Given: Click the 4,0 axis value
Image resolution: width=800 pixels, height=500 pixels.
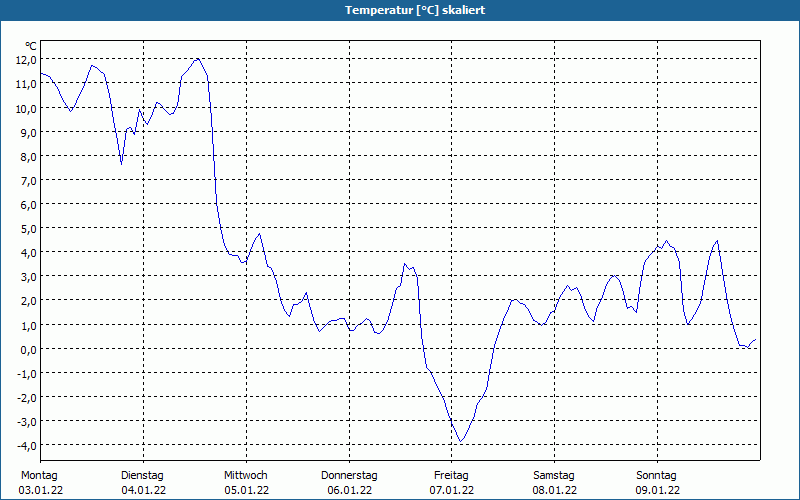Looking at the screenshot, I should (x=29, y=253).
